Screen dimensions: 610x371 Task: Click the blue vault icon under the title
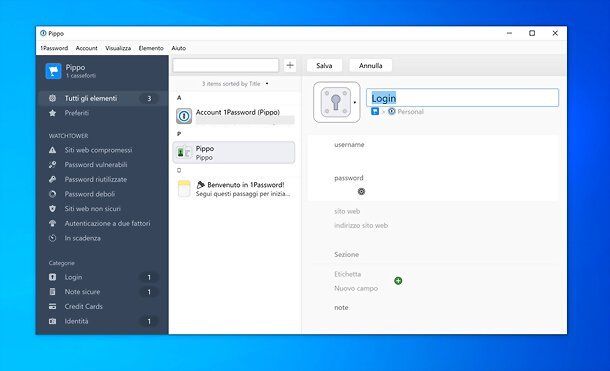click(x=375, y=112)
